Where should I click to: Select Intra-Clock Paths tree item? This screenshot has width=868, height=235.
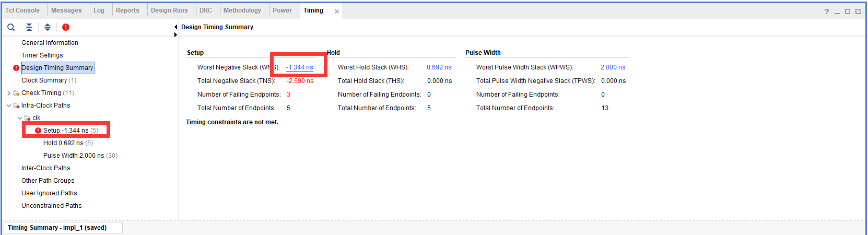point(45,105)
